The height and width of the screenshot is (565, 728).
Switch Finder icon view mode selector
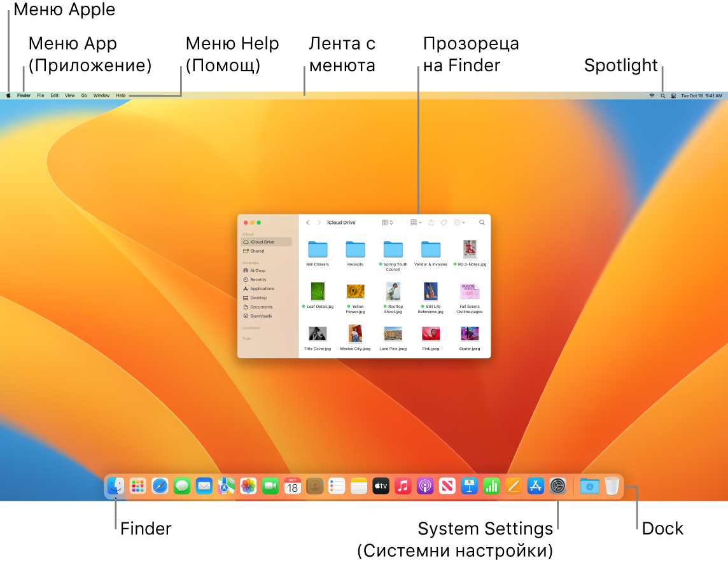[x=388, y=223]
